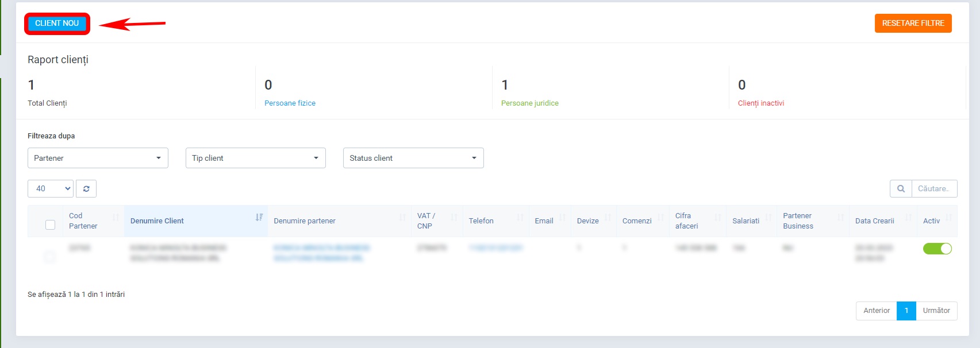
Task: Go to Următor page
Action: [936, 311]
